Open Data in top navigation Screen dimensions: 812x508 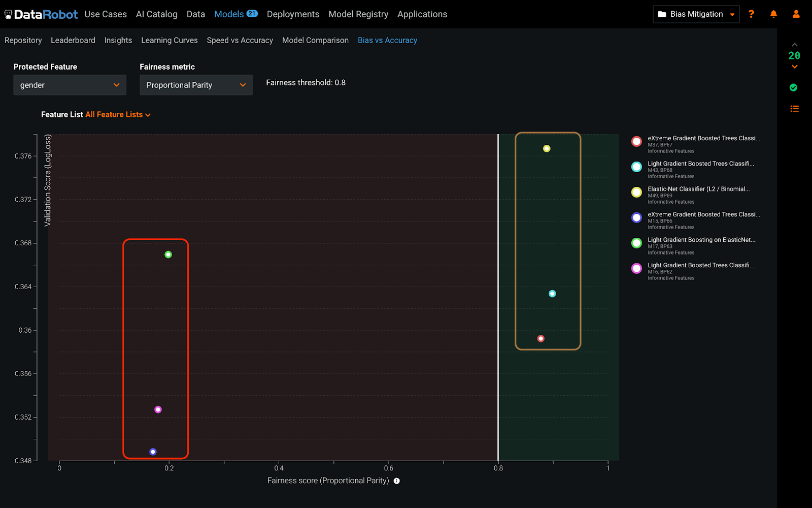point(195,14)
